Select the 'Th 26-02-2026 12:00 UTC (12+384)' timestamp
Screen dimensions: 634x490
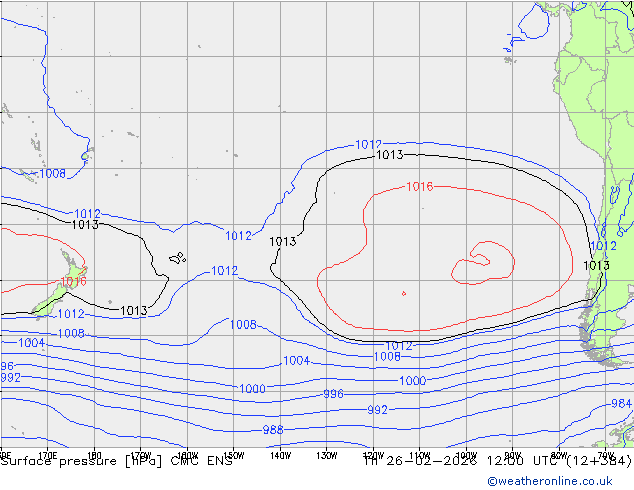pyautogui.click(x=498, y=461)
